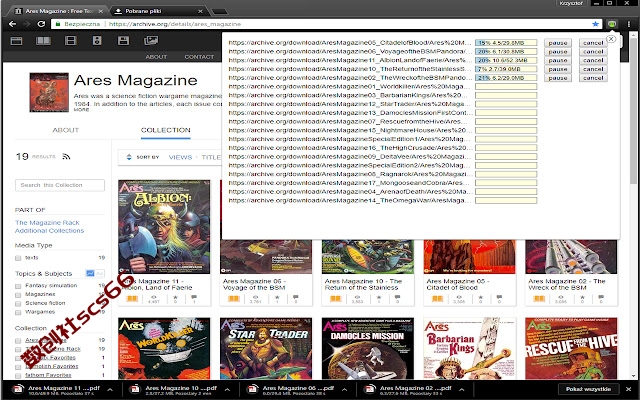
Task: Tick the texts media type checkbox
Action: (x=18, y=258)
